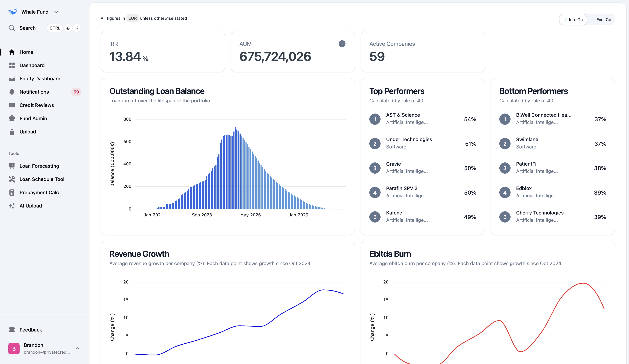Open the Loan Forecasting tool
The height and width of the screenshot is (364, 629).
[x=39, y=166]
